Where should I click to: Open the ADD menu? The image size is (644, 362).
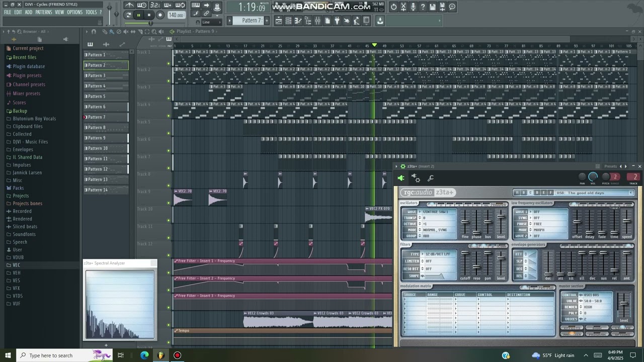29,12
